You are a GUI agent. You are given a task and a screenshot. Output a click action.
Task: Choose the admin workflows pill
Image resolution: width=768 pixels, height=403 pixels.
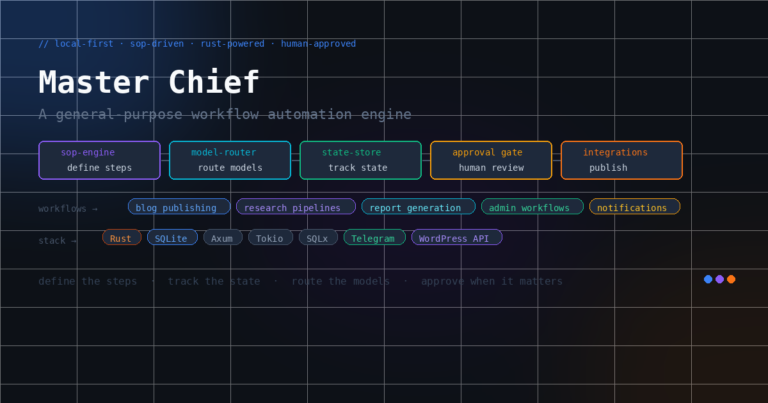[532, 207]
